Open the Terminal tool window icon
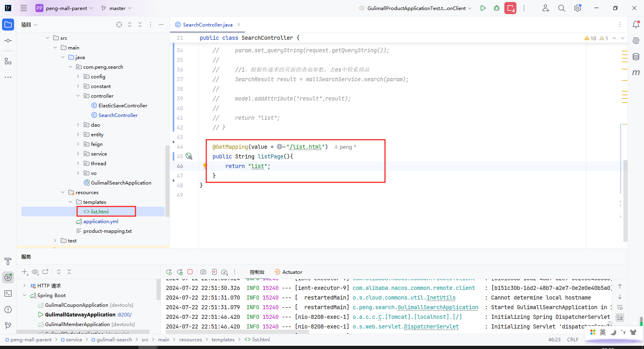644x349 pixels. [8, 294]
